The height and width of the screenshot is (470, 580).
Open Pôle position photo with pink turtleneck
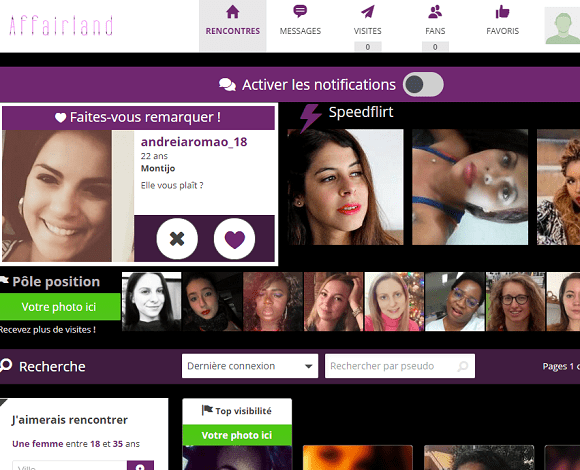[394, 301]
